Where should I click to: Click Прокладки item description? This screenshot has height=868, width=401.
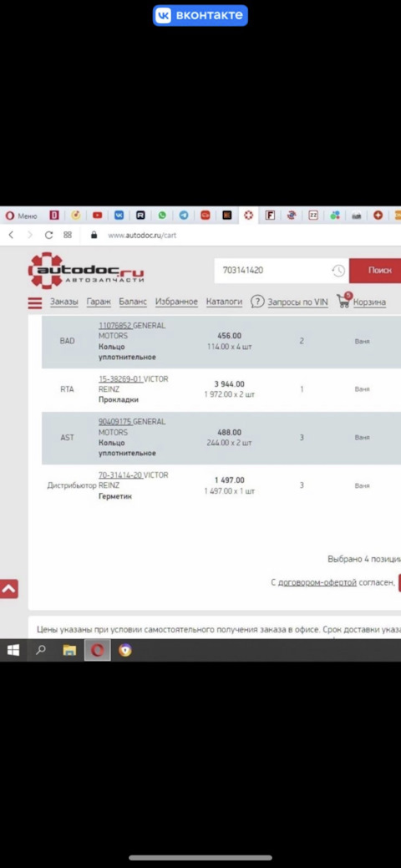119,399
